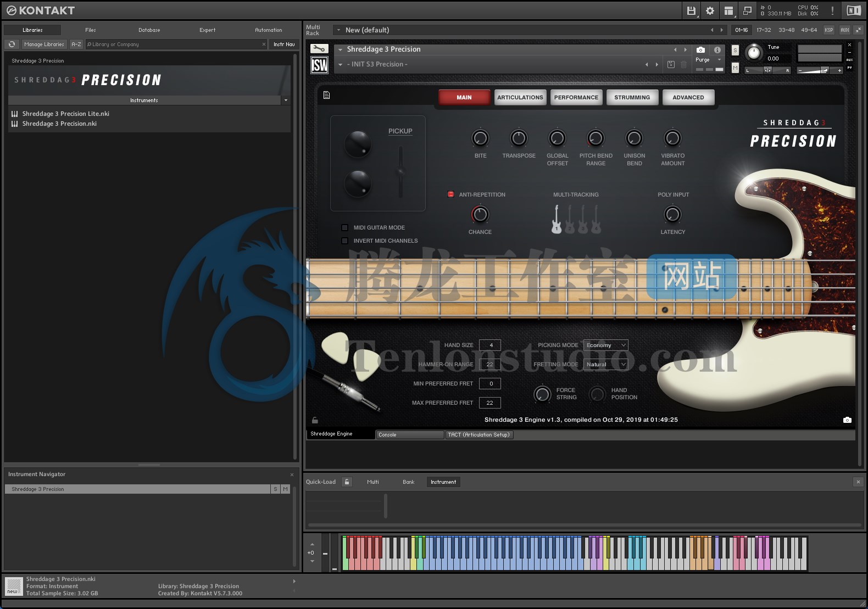The width and height of the screenshot is (868, 609).
Task: Click the camera icon at the lower right of the instrument
Action: (847, 420)
